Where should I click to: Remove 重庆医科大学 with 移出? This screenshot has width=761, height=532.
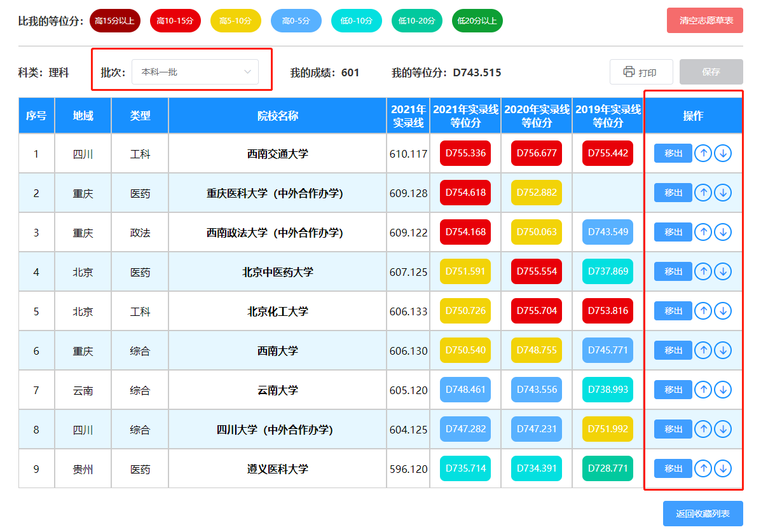673,193
